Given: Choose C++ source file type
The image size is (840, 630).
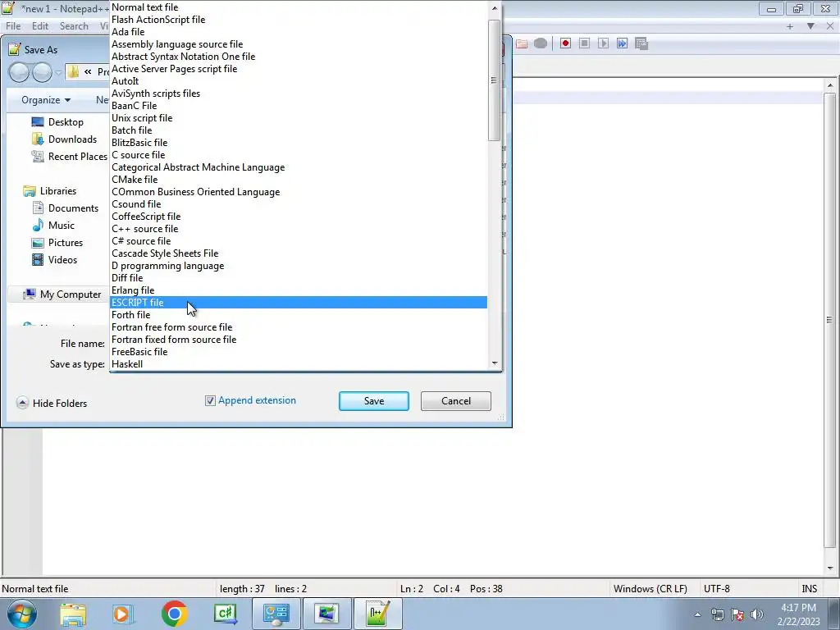Looking at the screenshot, I should click(299, 229).
